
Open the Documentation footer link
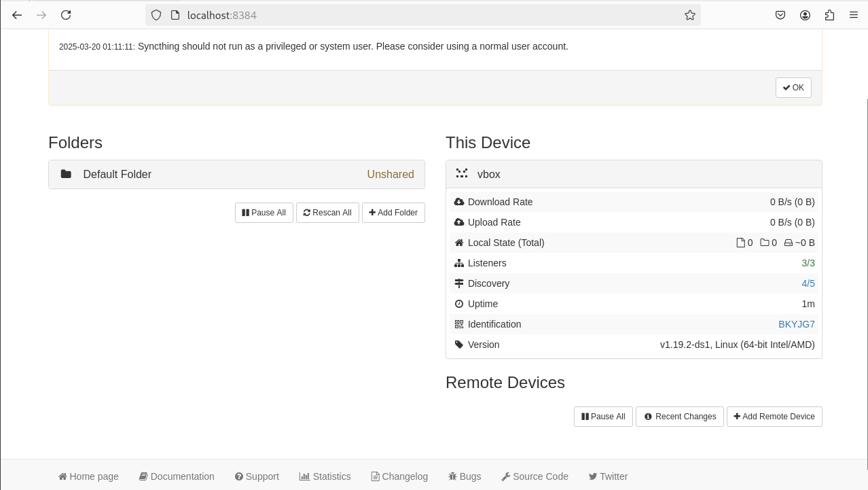(177, 476)
